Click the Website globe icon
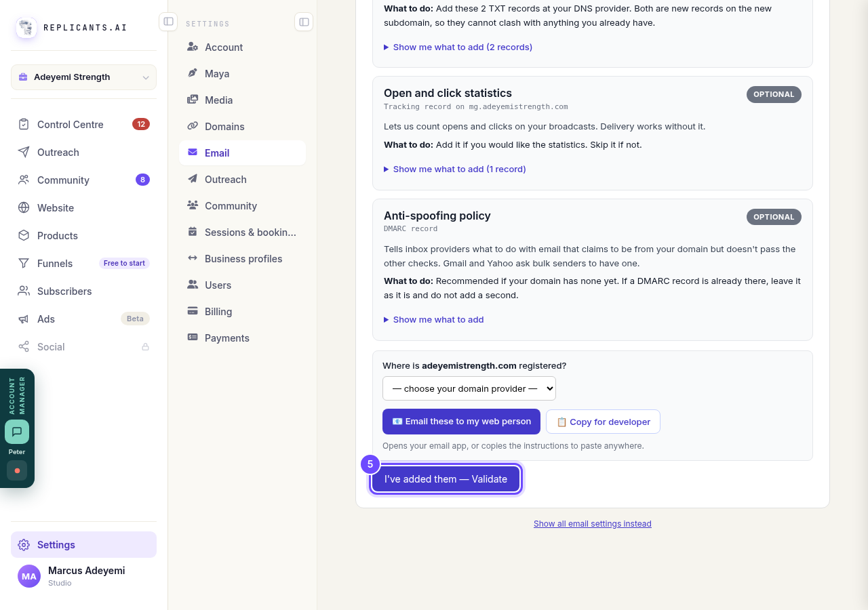868x610 pixels. pyautogui.click(x=24, y=207)
